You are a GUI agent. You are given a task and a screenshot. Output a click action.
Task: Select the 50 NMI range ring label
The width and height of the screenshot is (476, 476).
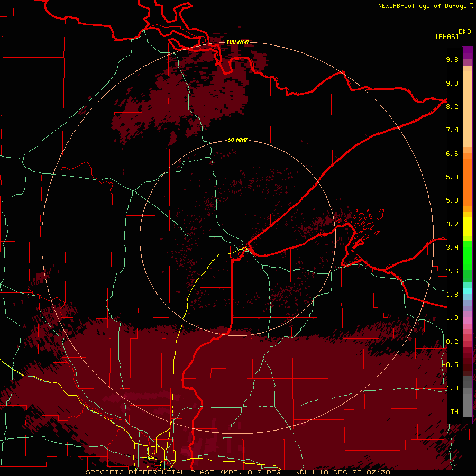click(237, 140)
